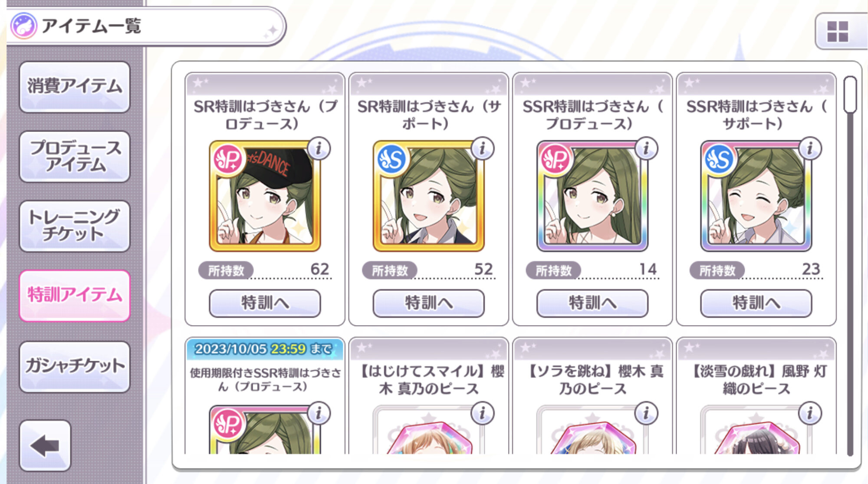This screenshot has width=868, height=484.
Task: Show info for 淡雪の戯れ 風野灯織のピース
Action: [x=810, y=413]
